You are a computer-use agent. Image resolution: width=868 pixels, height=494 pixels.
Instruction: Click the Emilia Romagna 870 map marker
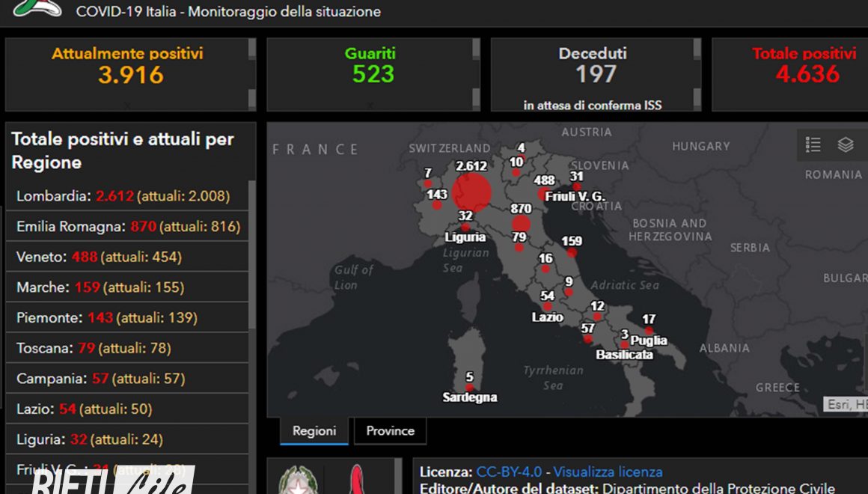[x=521, y=224]
